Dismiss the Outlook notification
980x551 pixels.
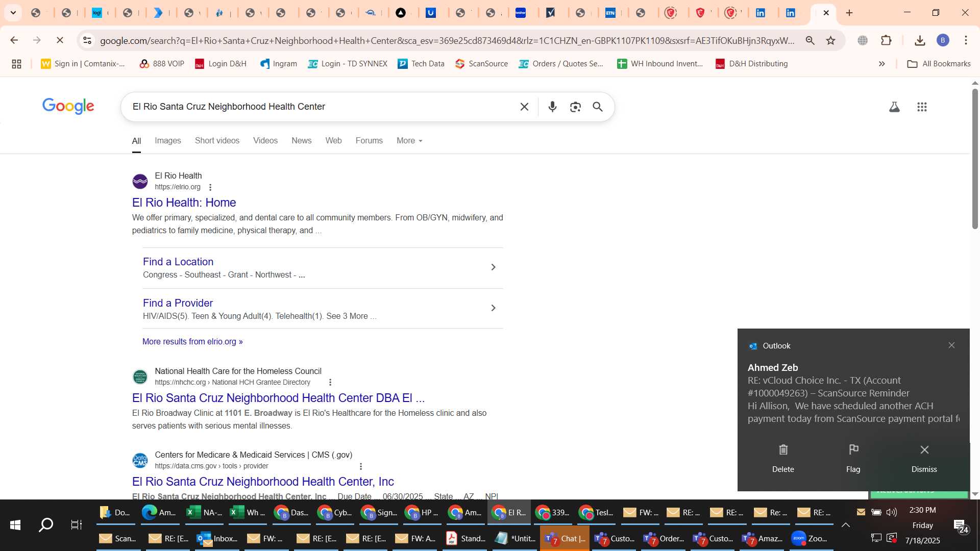924,450
